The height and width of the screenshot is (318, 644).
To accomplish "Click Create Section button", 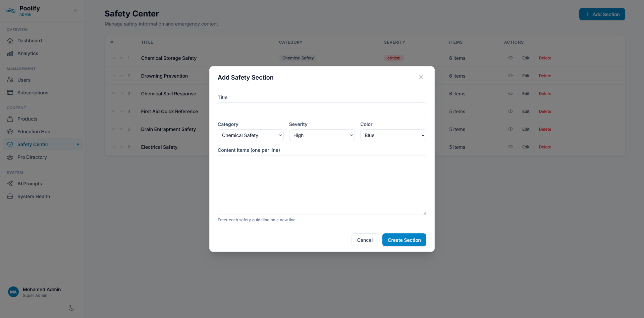I will [404, 240].
